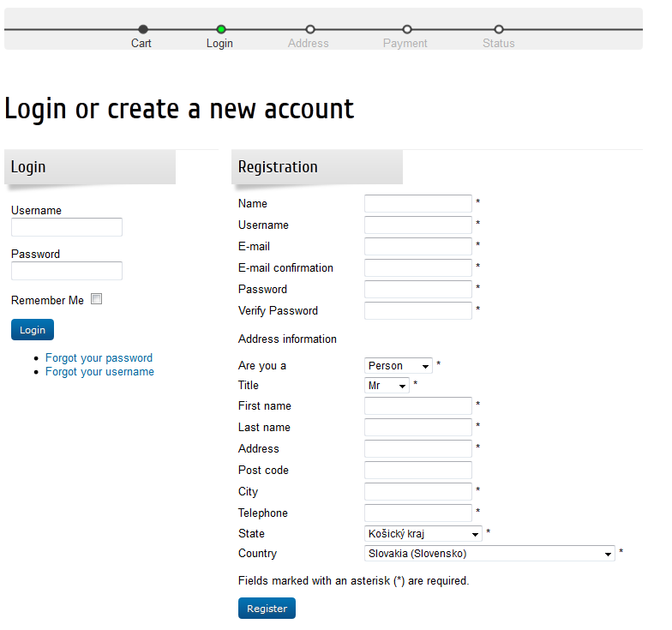Click the Address step circle
Viewport: 672px width, 630px height.
point(310,29)
